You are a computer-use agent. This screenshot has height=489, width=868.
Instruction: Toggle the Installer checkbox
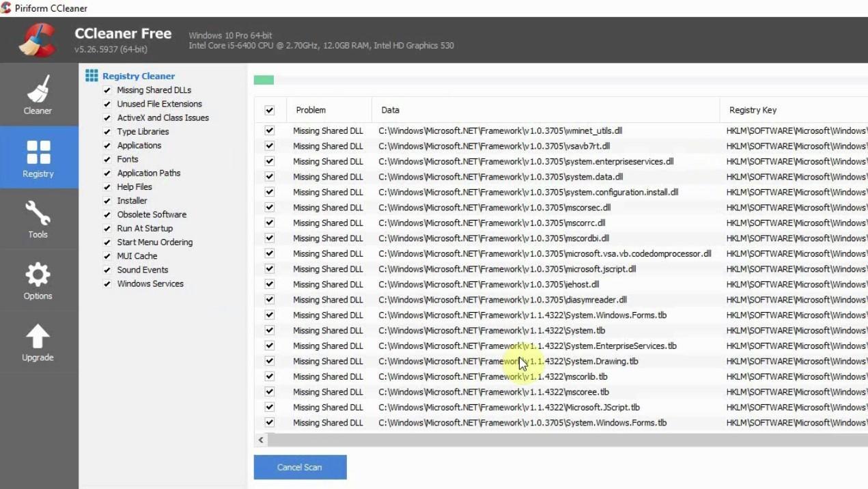pyautogui.click(x=107, y=201)
